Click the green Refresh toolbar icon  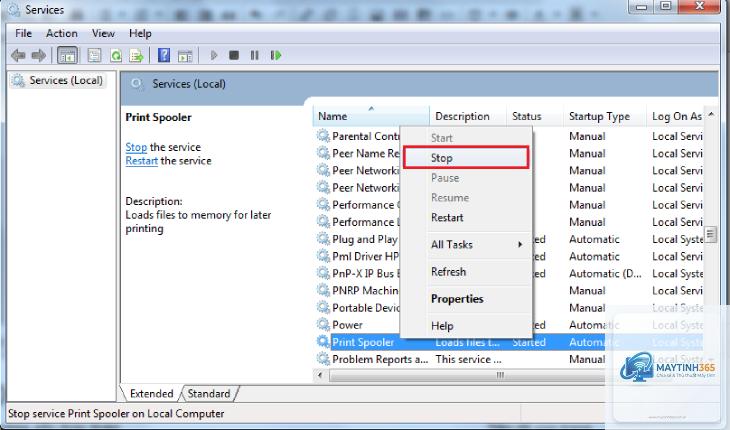click(115, 56)
